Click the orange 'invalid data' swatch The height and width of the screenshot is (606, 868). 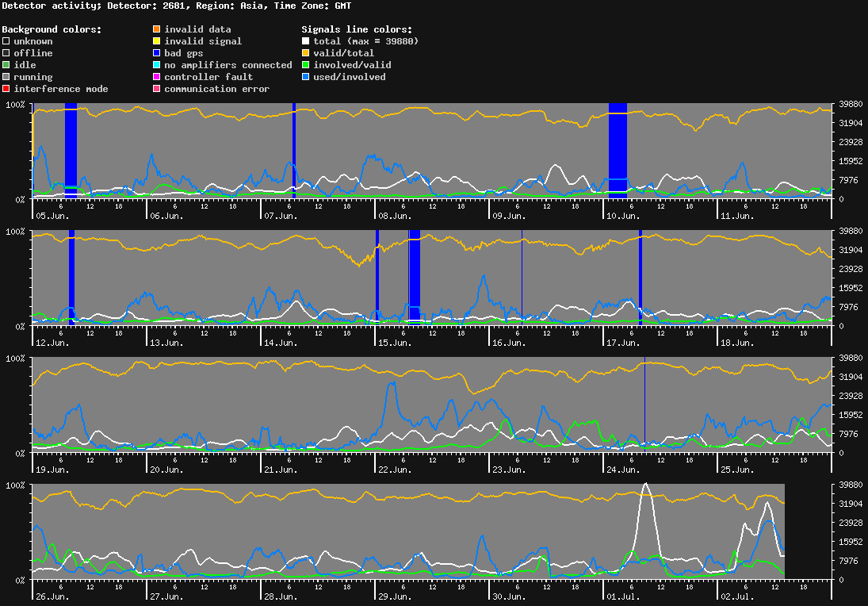click(x=157, y=29)
